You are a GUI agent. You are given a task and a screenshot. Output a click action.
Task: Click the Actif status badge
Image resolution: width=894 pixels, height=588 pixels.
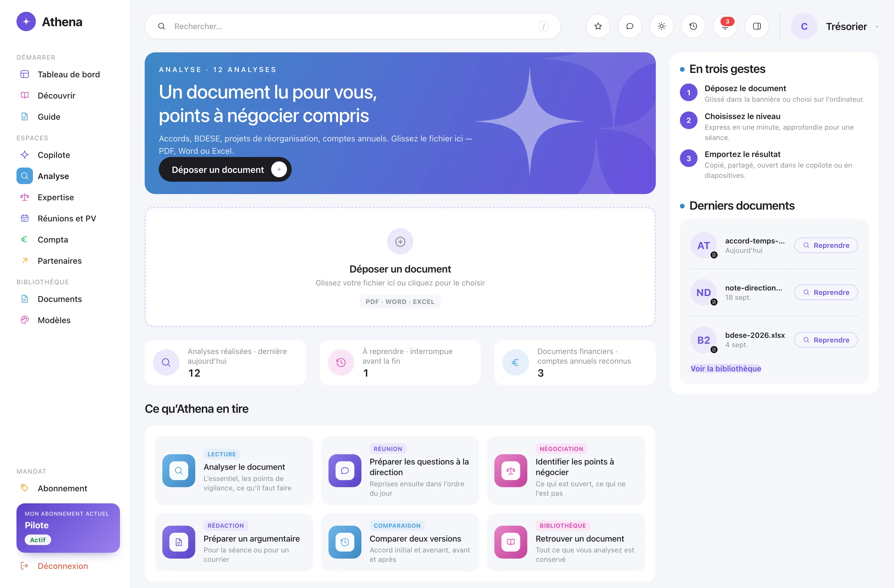pyautogui.click(x=38, y=539)
